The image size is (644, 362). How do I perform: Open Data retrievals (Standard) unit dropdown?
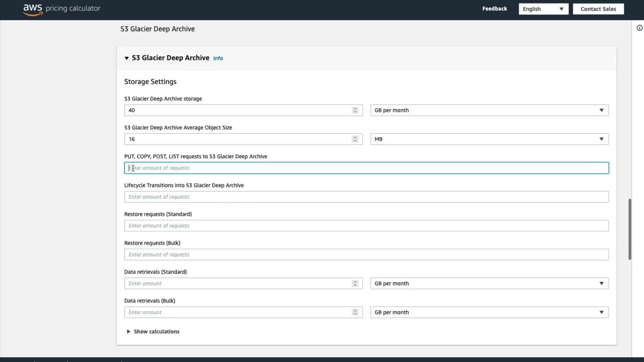pyautogui.click(x=489, y=284)
